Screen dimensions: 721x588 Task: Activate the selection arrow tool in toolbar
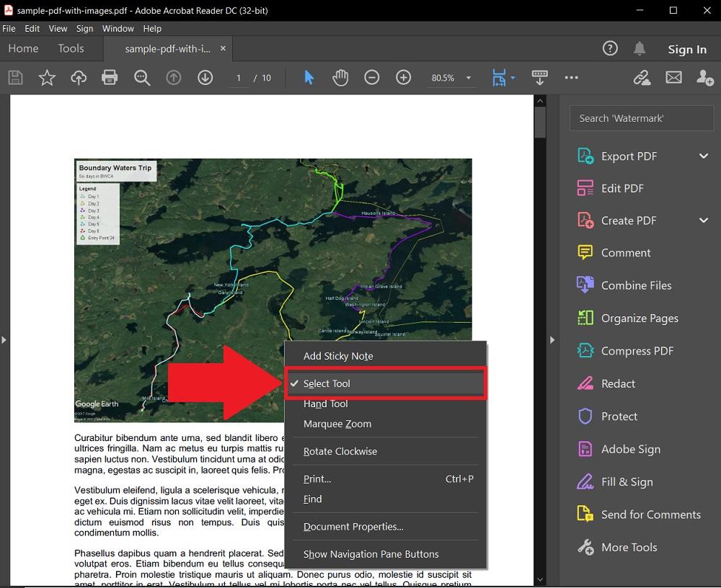pos(309,78)
